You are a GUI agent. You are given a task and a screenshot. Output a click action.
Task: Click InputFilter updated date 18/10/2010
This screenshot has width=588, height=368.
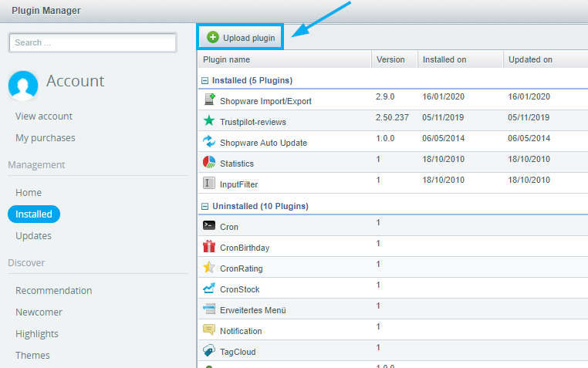pyautogui.click(x=529, y=181)
